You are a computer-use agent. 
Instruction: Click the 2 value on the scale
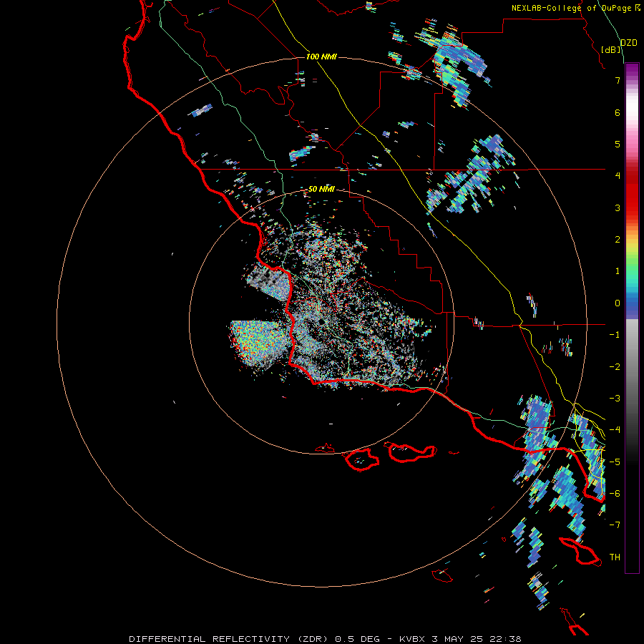tap(618, 240)
